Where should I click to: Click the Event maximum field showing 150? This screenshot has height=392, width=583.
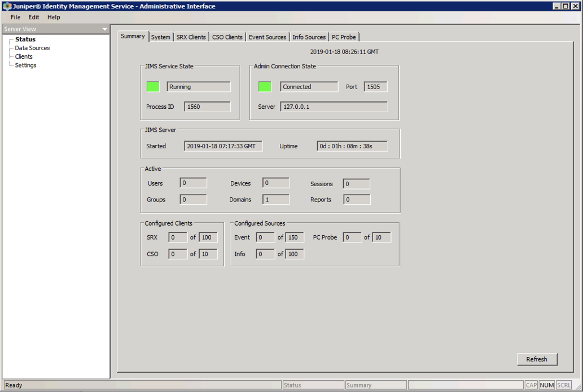pos(295,237)
